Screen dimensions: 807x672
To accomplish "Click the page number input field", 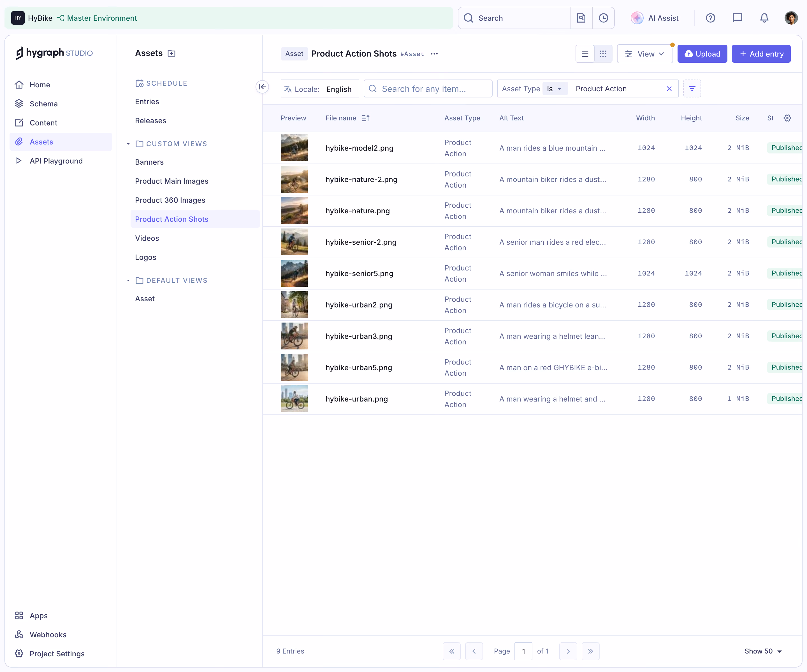I will [x=523, y=651].
